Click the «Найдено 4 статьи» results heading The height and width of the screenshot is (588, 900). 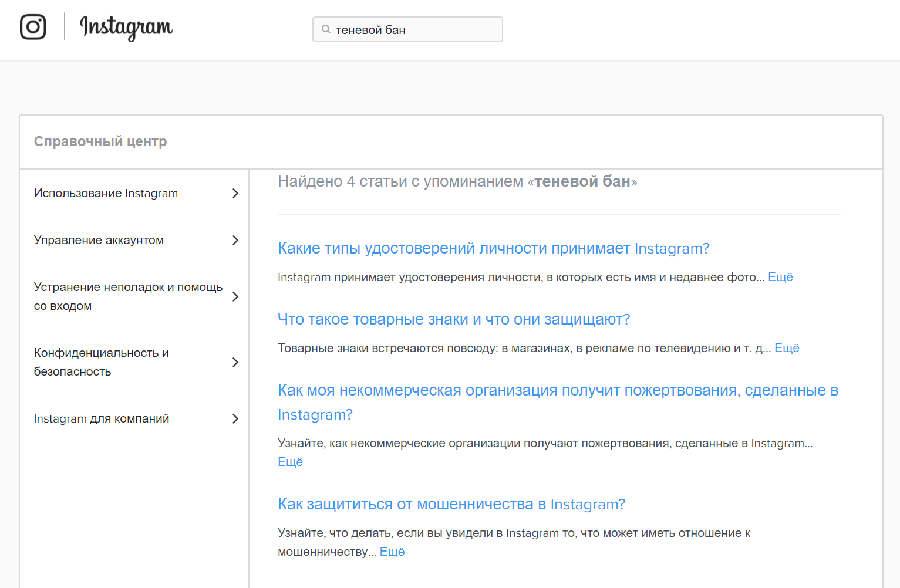pyautogui.click(x=457, y=181)
